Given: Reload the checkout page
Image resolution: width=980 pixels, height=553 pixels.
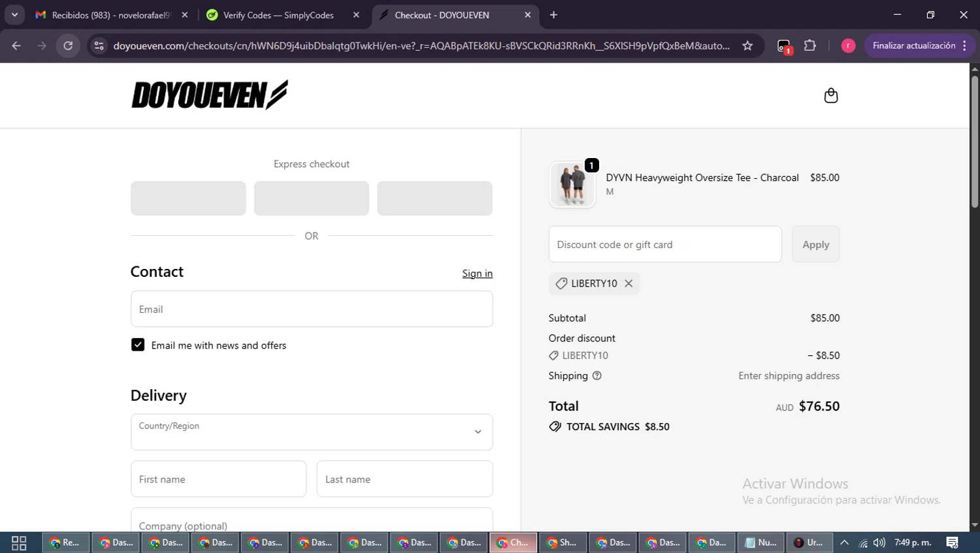Looking at the screenshot, I should 68,46.
